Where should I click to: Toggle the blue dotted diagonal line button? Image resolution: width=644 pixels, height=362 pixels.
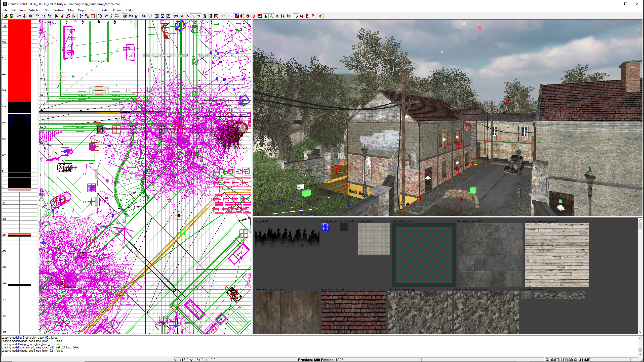pyautogui.click(x=193, y=16)
